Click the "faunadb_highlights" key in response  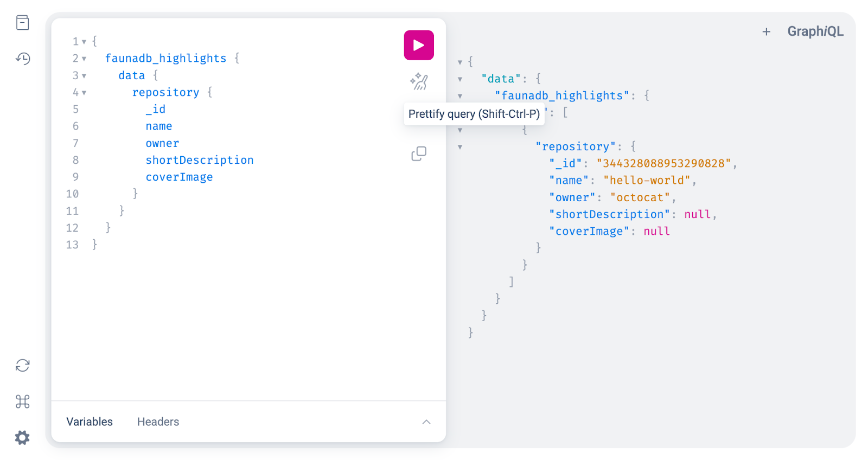tap(562, 95)
